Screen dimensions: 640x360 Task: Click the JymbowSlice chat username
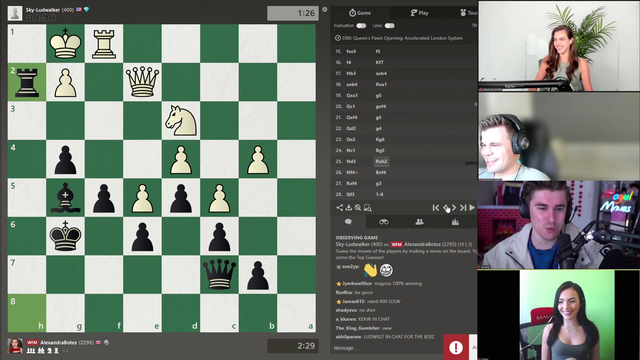357,283
